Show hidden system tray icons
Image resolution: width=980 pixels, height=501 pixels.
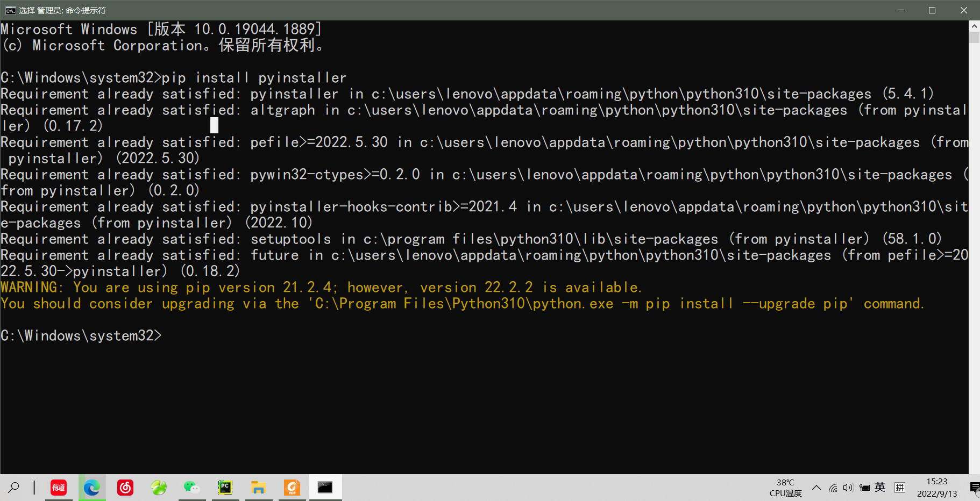click(x=816, y=488)
